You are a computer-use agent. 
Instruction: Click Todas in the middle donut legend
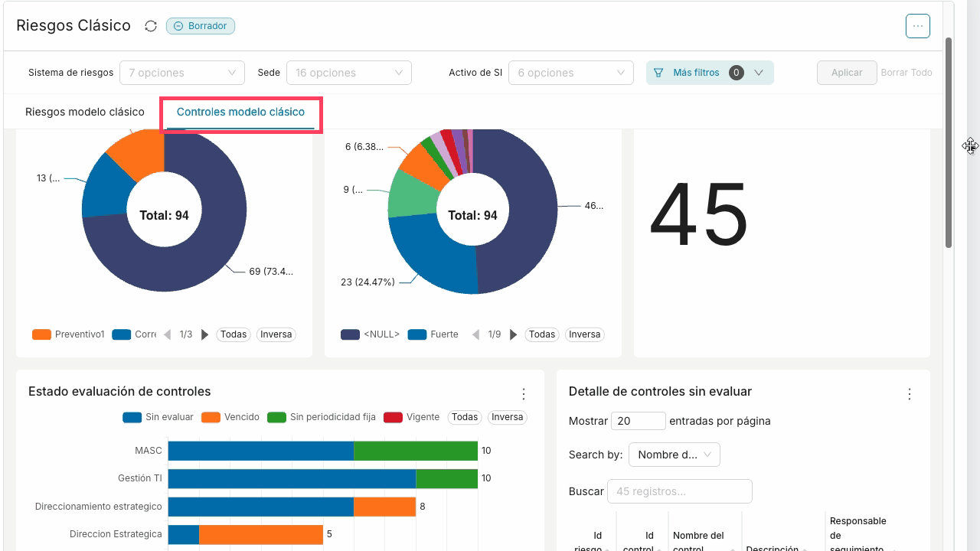click(542, 334)
